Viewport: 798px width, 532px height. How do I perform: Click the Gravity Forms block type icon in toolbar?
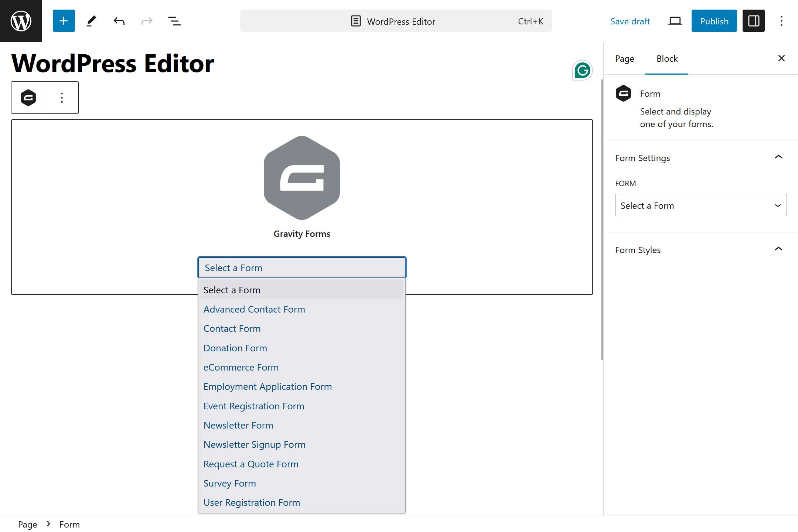28,98
